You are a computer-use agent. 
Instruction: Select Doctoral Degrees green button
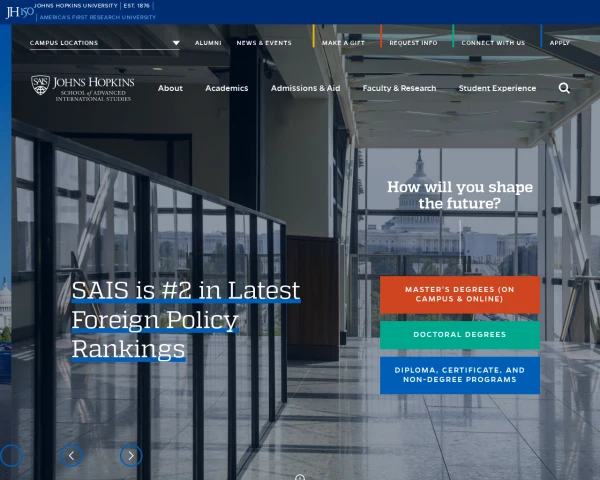tap(460, 335)
